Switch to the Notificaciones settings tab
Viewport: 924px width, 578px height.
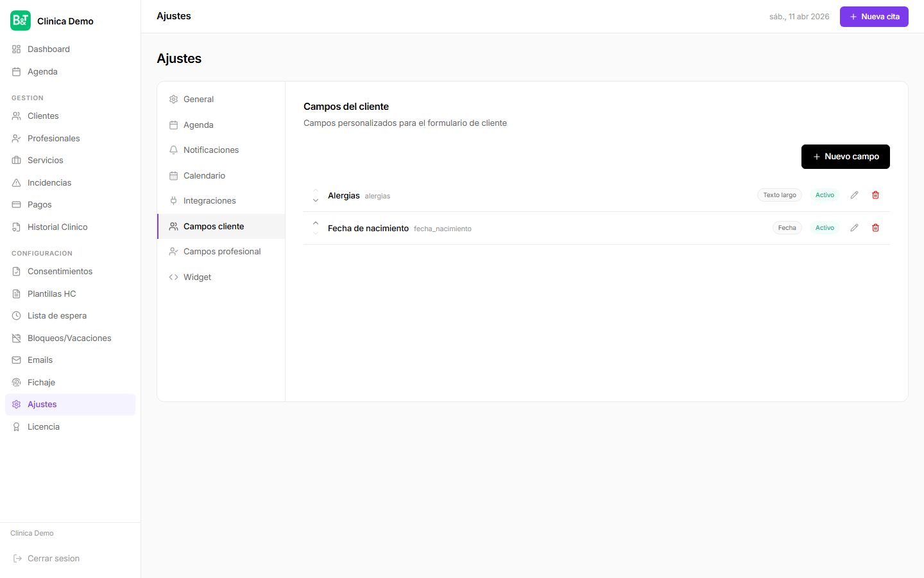221,150
